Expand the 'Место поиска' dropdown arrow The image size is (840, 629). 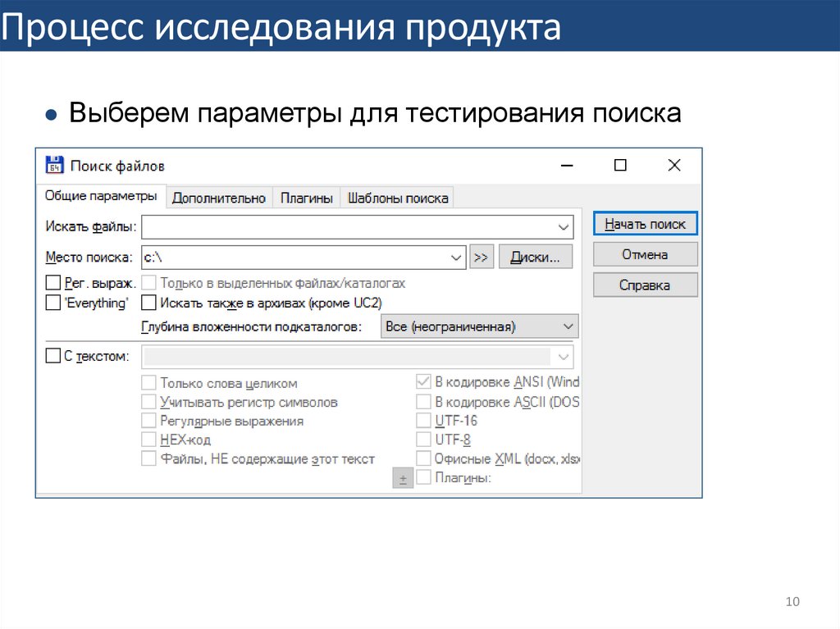(x=456, y=258)
